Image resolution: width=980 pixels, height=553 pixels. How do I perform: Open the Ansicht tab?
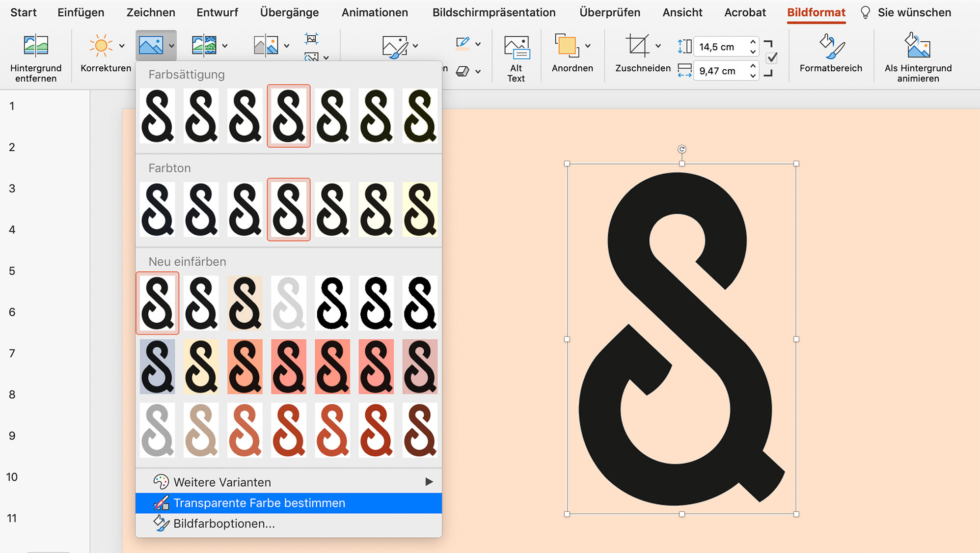[x=682, y=13]
